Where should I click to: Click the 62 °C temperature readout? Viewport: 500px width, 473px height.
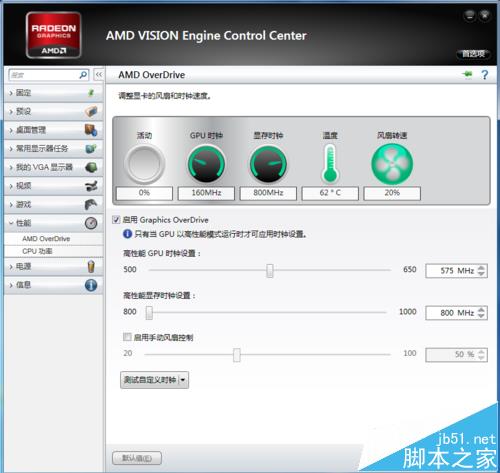(x=330, y=193)
